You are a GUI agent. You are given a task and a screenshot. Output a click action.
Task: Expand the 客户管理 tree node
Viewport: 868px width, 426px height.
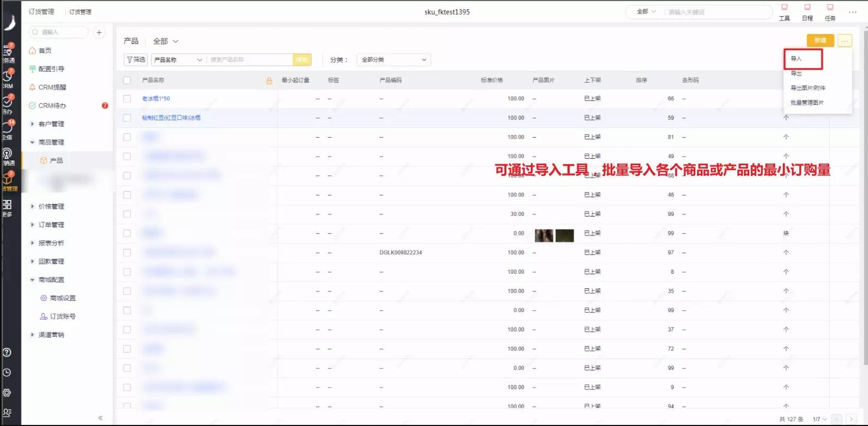click(x=32, y=124)
